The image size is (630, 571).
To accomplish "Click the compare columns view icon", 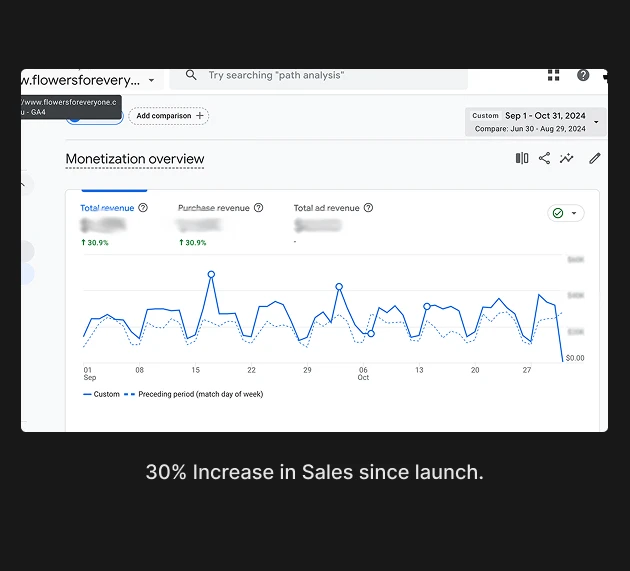I will [x=522, y=158].
